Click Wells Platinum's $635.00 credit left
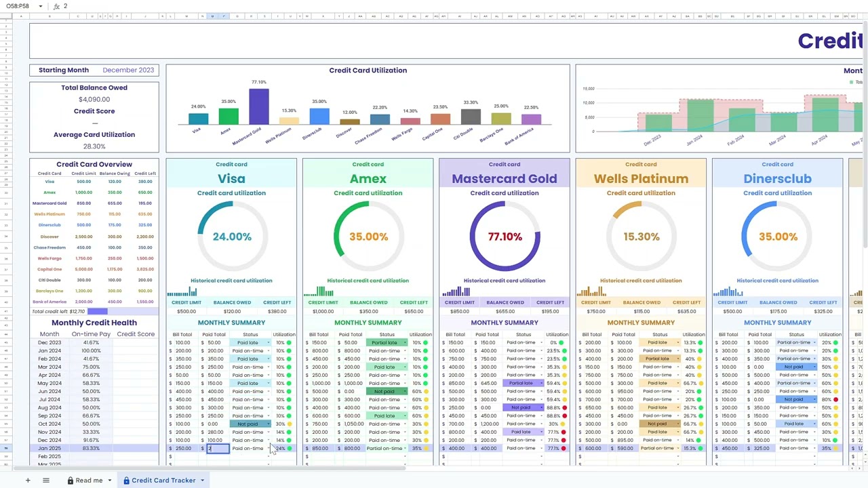Viewport: 868px width, 488px height. click(686, 312)
